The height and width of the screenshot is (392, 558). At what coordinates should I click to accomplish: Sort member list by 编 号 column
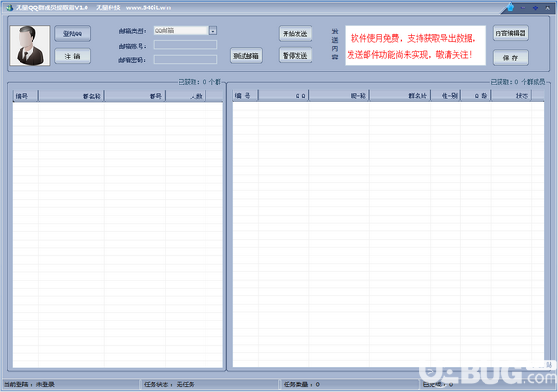[246, 96]
